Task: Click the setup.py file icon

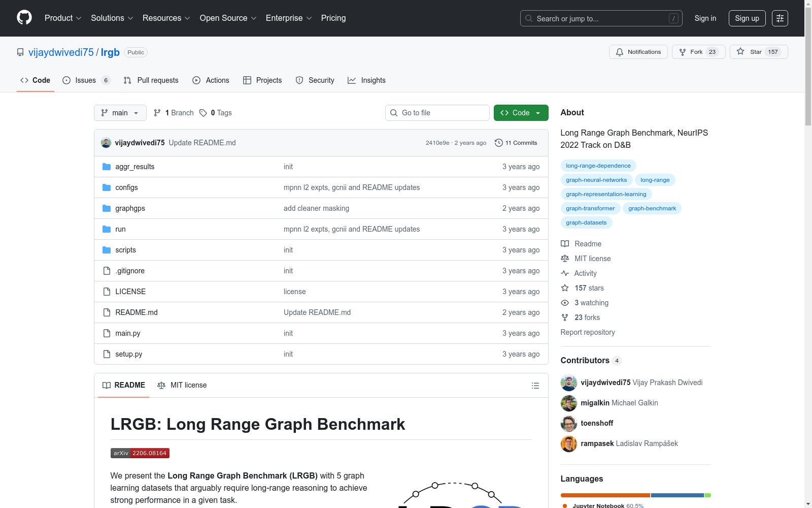Action: tap(107, 354)
